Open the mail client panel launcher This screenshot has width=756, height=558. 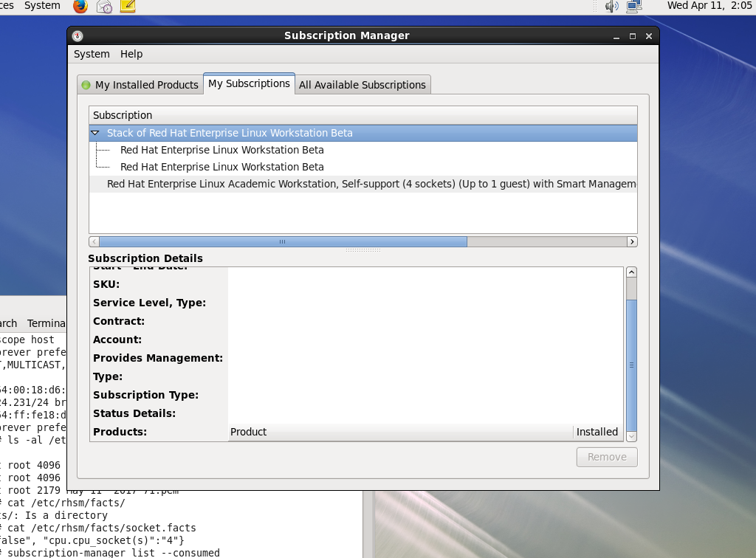pyautogui.click(x=104, y=6)
